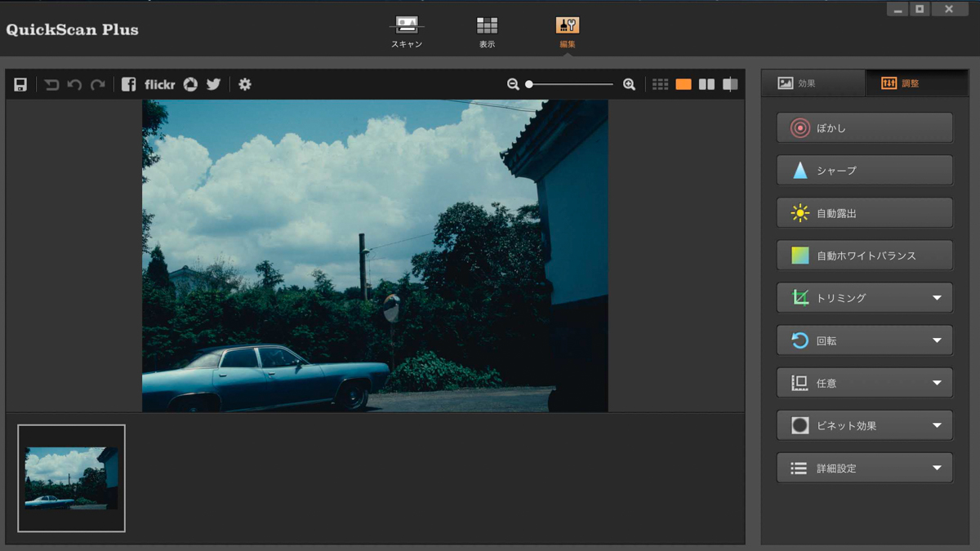Click the zoom out magnifier
Image resolution: width=980 pixels, height=551 pixels.
coord(513,84)
